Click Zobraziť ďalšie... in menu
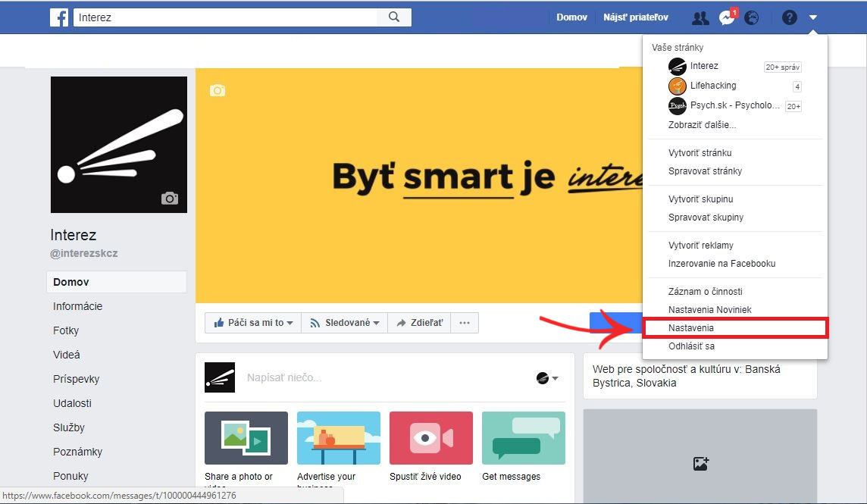867x504 pixels. [x=702, y=125]
